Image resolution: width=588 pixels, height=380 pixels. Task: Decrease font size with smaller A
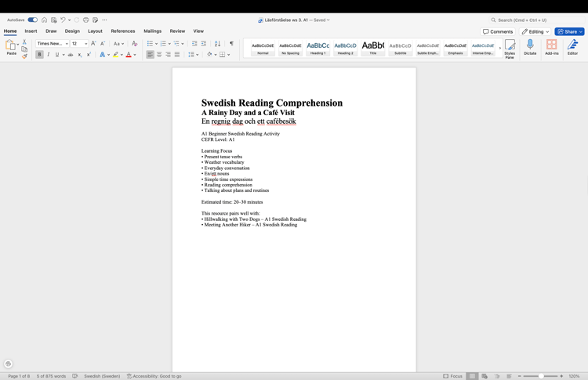pos(103,43)
